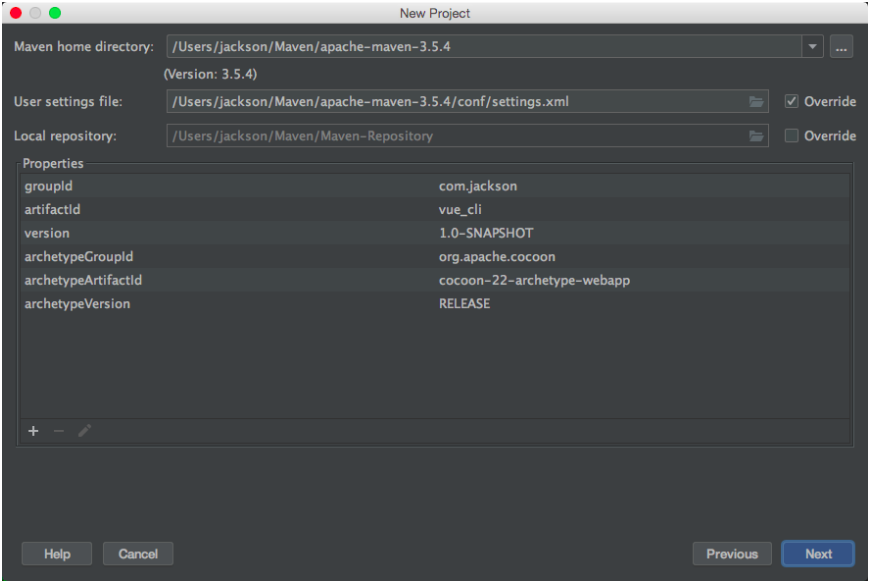The width and height of the screenshot is (871, 583).
Task: Select the artifactId property row
Action: click(x=435, y=209)
